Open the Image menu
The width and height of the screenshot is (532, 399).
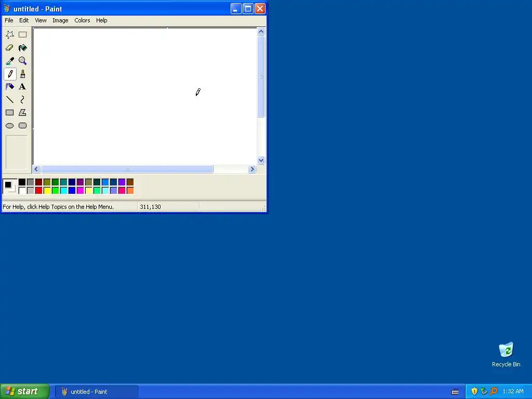pyautogui.click(x=60, y=20)
